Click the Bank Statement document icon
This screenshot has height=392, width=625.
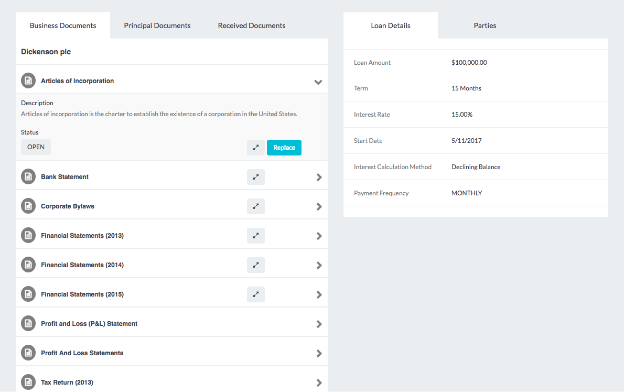click(x=28, y=177)
